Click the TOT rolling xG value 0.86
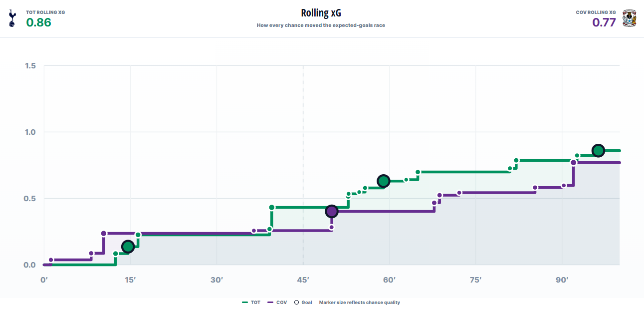Image resolution: width=644 pixels, height=311 pixels. coord(39,22)
